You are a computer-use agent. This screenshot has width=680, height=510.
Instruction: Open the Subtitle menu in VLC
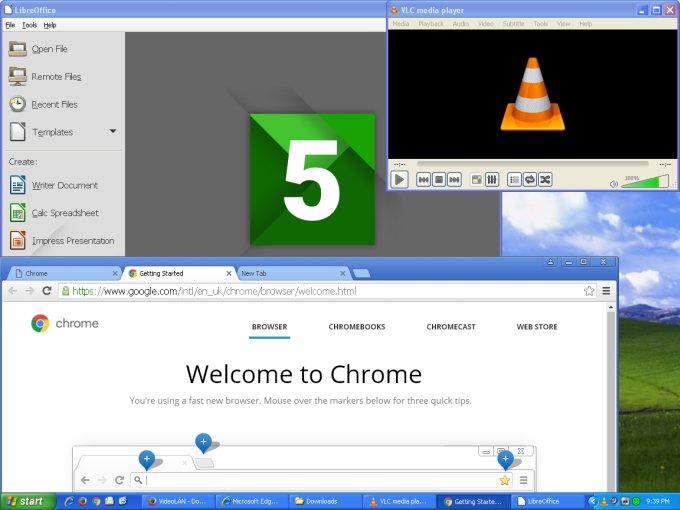[x=513, y=24]
